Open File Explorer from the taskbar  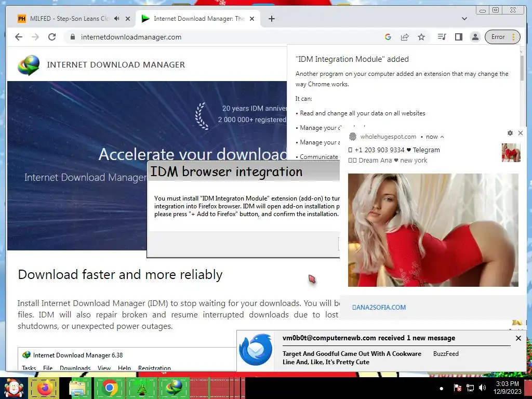78,388
